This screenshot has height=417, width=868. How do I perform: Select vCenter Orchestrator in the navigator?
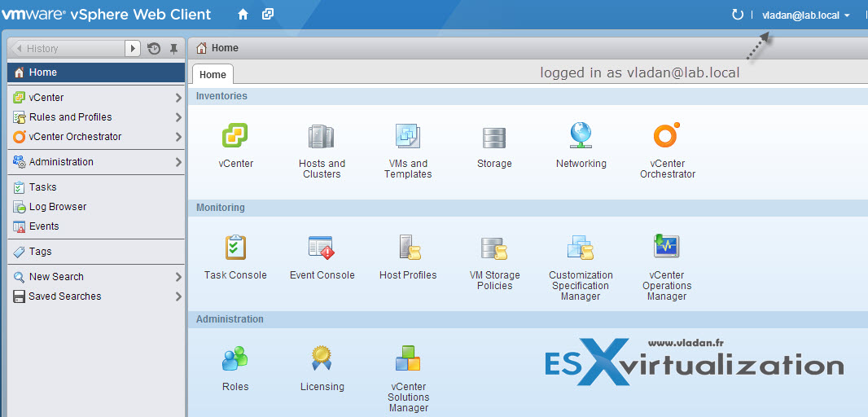tap(96, 136)
